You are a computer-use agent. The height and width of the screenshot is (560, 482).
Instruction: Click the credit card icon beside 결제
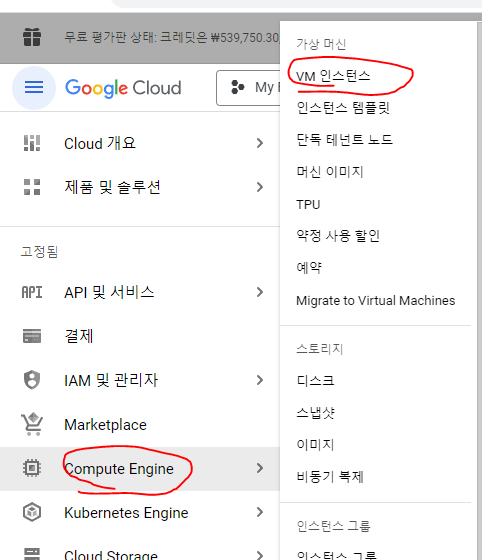point(32,336)
